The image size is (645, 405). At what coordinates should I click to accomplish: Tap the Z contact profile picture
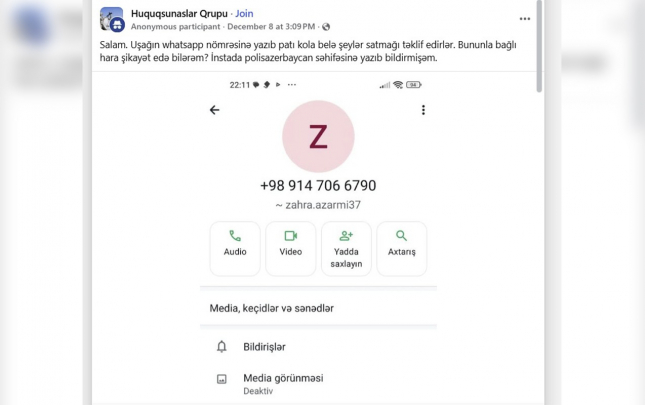click(318, 137)
